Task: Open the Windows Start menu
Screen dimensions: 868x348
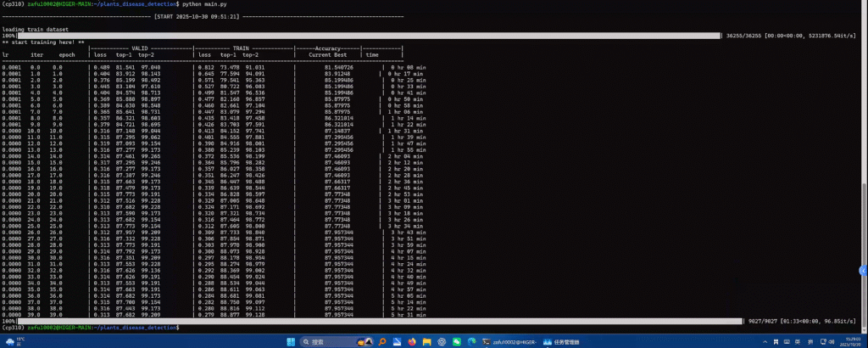Action: coord(292,341)
